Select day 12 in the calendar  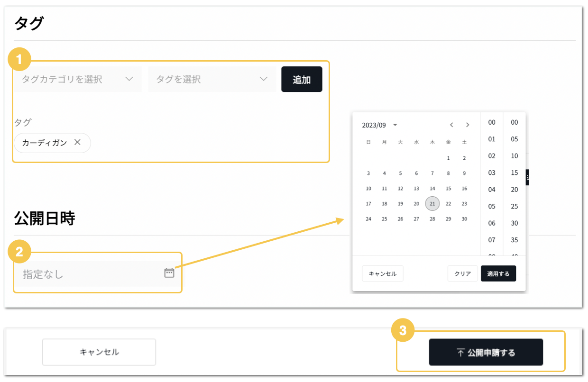[x=400, y=189]
